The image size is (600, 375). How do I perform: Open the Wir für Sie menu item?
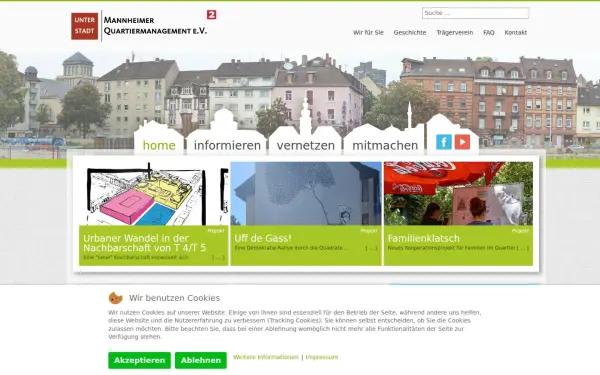tap(368, 33)
